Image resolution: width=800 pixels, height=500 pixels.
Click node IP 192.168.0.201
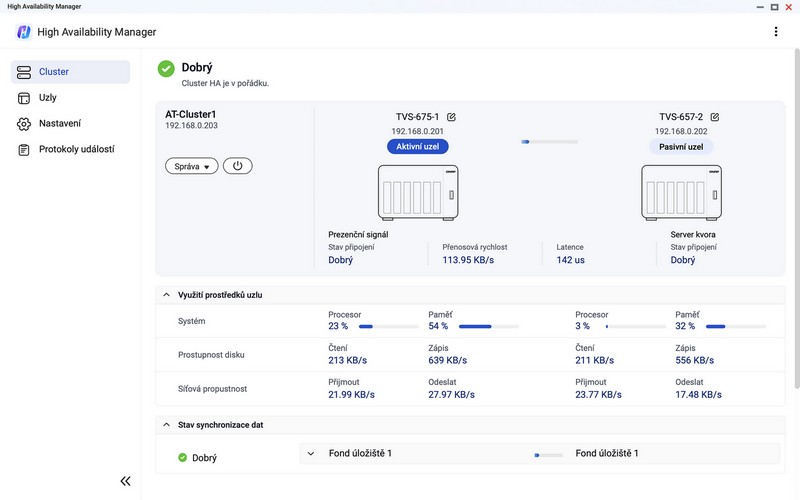(x=417, y=131)
